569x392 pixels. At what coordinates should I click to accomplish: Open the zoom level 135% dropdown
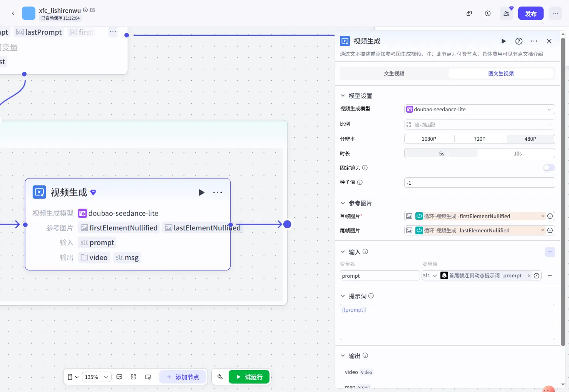(x=97, y=377)
